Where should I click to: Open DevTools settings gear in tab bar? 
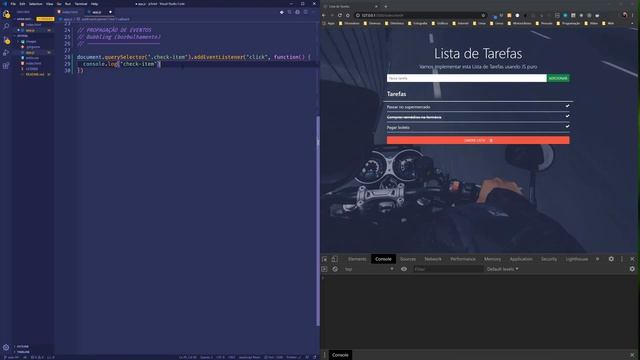pyautogui.click(x=611, y=259)
